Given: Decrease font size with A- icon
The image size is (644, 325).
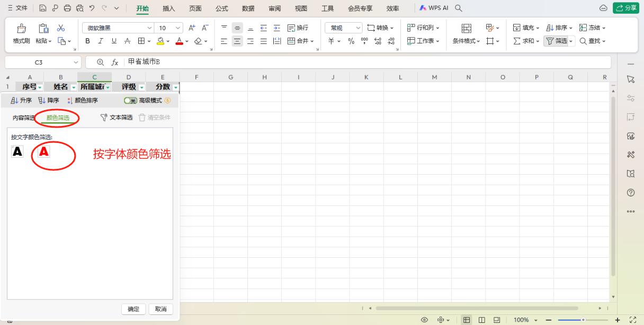Looking at the screenshot, I should [x=205, y=28].
